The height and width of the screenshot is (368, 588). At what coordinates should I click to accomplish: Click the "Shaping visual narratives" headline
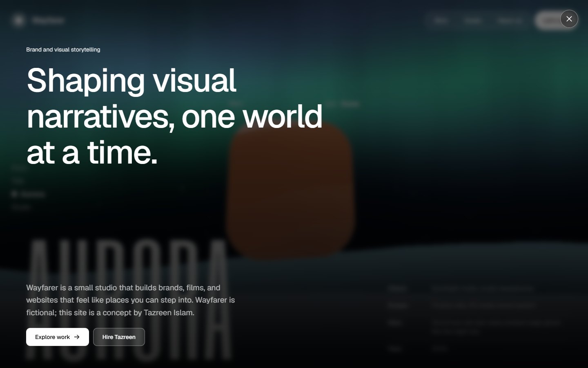coord(175,116)
